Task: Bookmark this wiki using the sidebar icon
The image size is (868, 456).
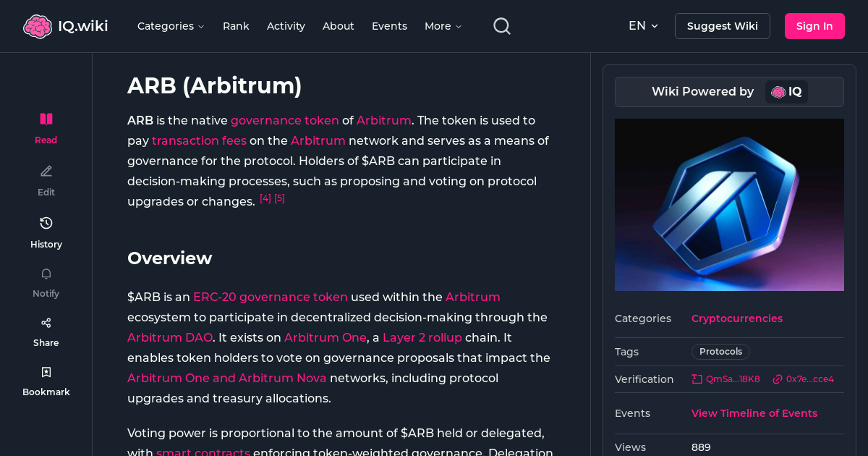Action: point(46,371)
